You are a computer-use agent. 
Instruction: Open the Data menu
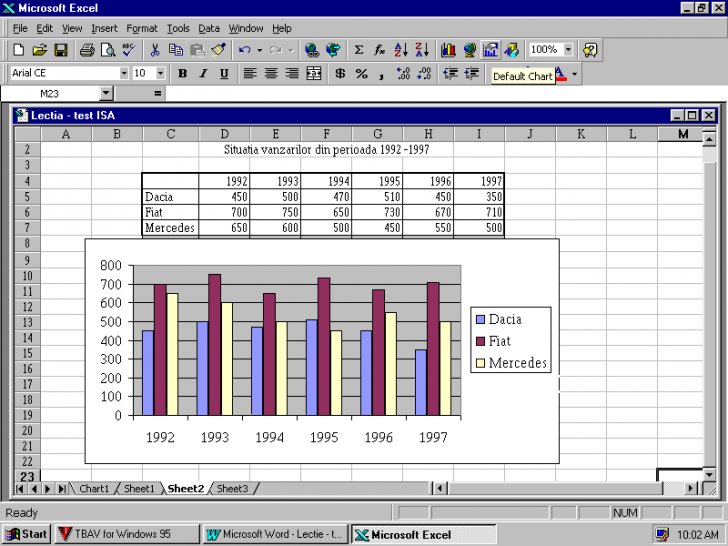209,28
